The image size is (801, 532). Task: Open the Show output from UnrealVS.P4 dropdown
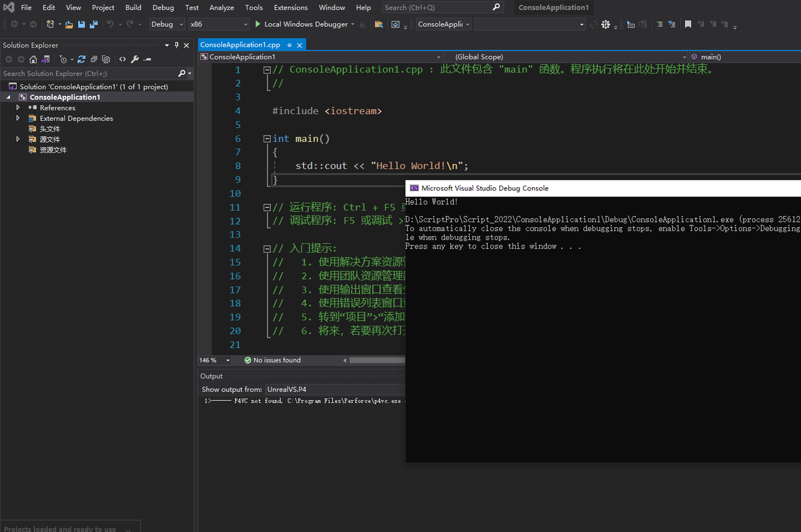[335, 389]
